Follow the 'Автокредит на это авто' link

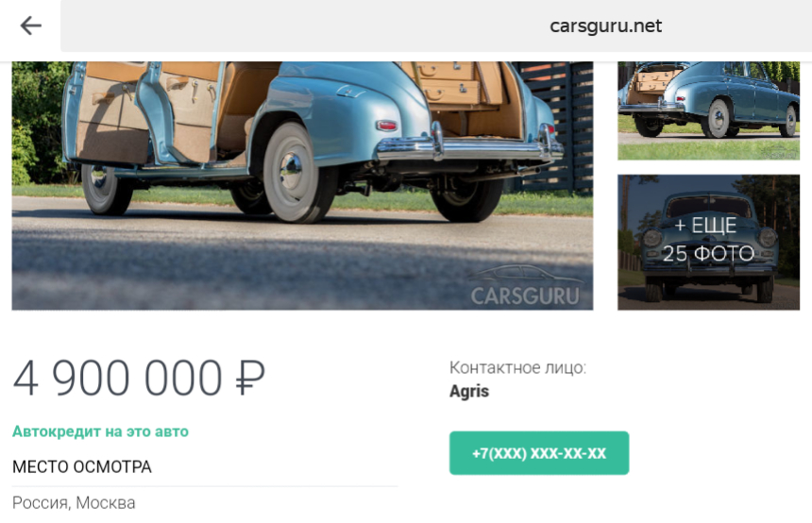tap(100, 431)
